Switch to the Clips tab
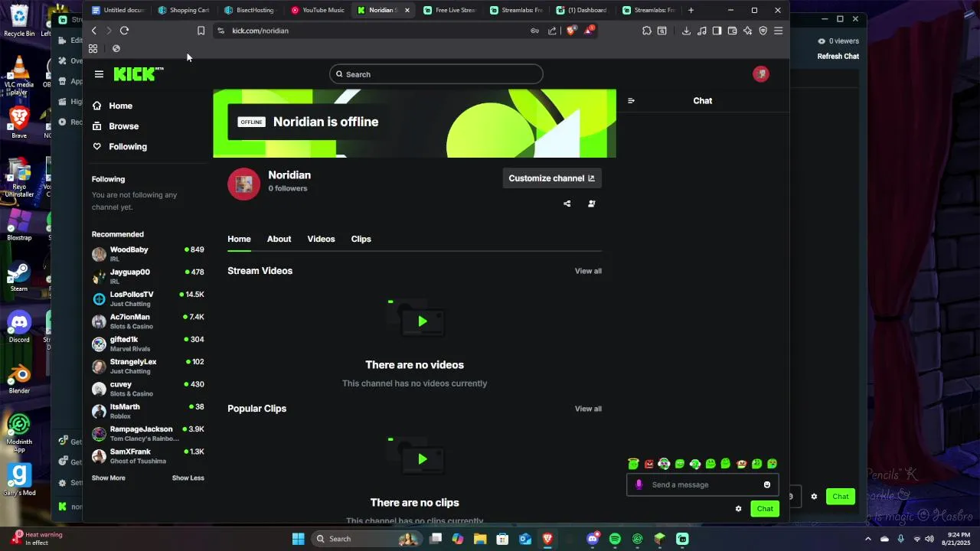980x551 pixels. click(x=361, y=239)
